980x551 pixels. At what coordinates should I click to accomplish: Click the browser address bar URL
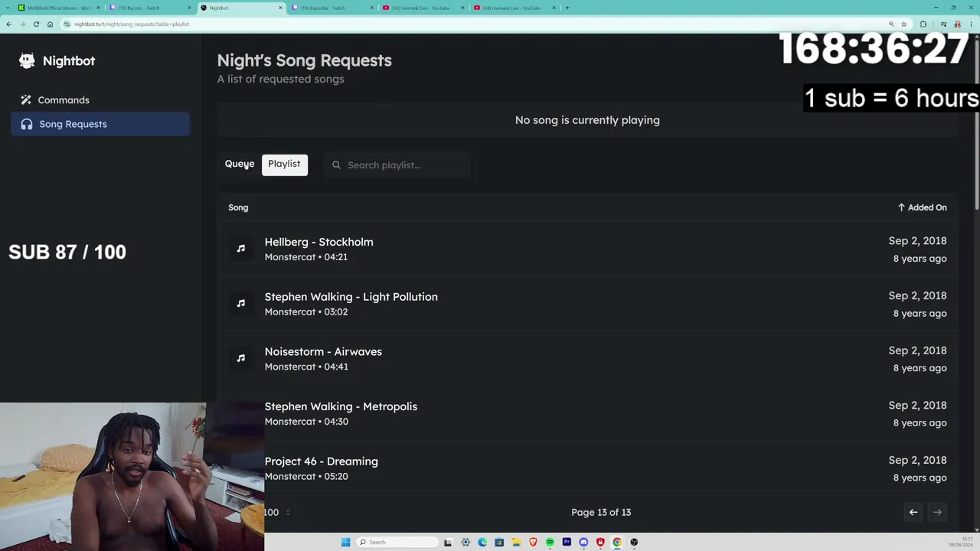(132, 24)
